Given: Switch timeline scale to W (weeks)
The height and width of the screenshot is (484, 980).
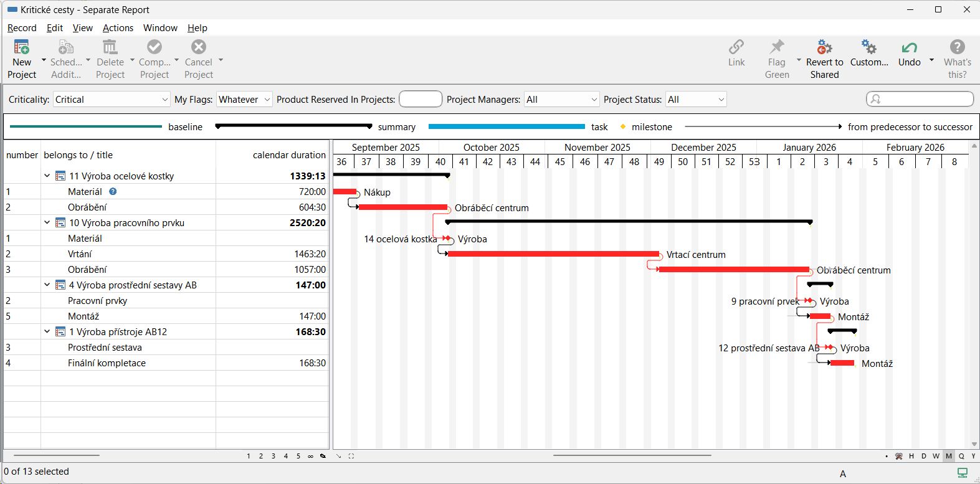Looking at the screenshot, I should pyautogui.click(x=936, y=456).
